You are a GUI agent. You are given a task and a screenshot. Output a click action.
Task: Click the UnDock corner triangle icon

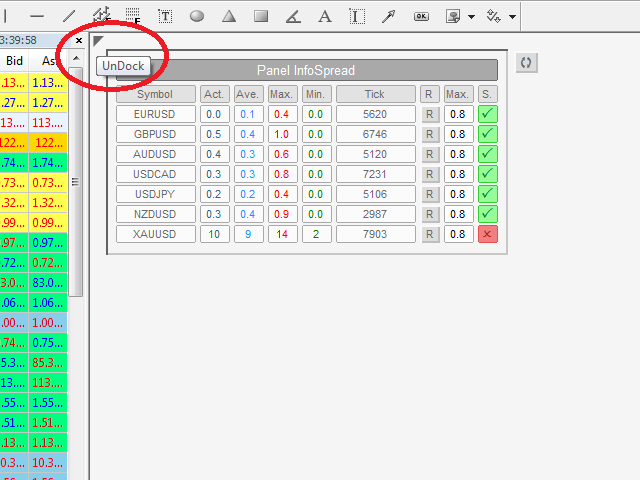98,41
